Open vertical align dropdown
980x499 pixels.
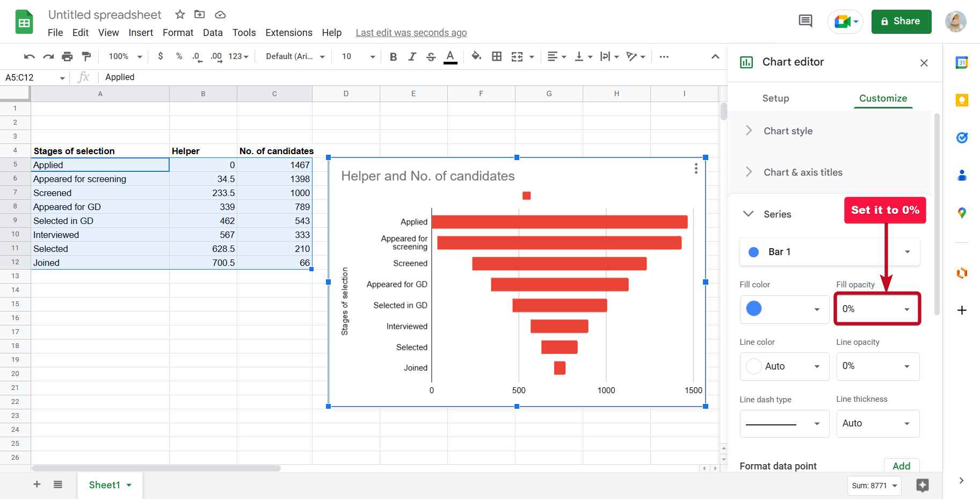[x=583, y=56]
